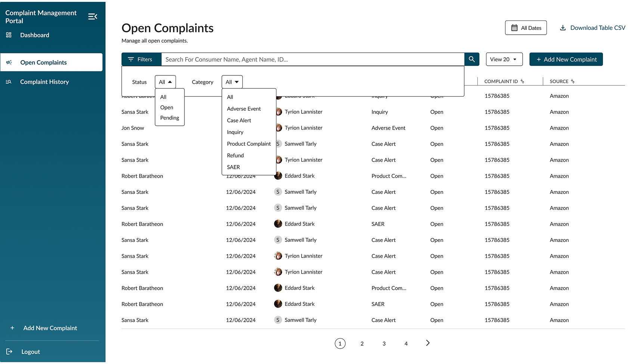Click the plus icon in the sidebar
Viewport: 641px width, 364px height.
point(12,328)
